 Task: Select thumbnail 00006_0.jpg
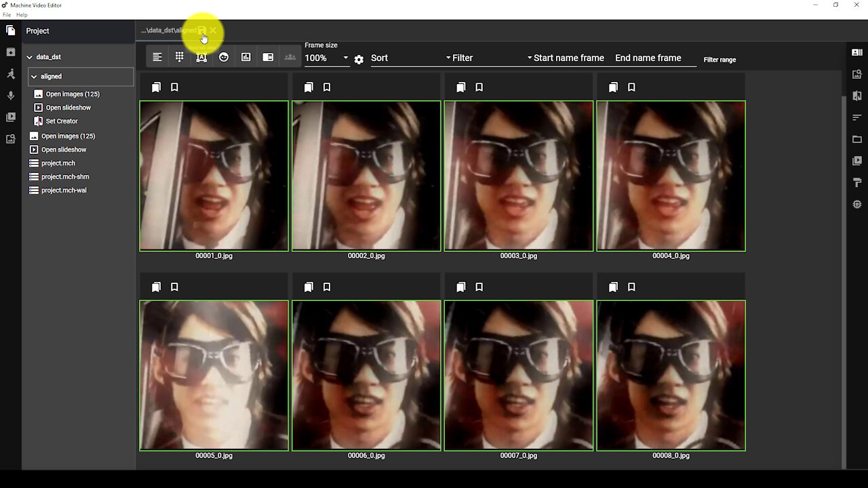tap(366, 375)
